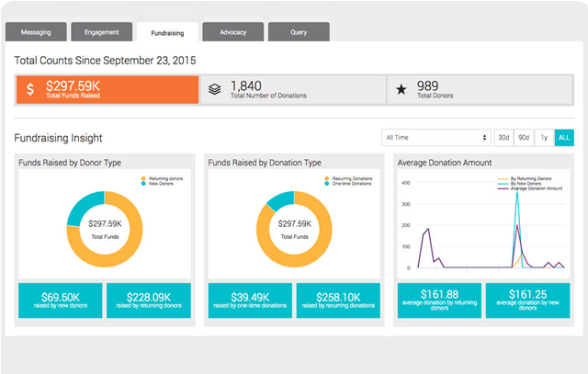Select the ALL time range button

pyautogui.click(x=564, y=138)
